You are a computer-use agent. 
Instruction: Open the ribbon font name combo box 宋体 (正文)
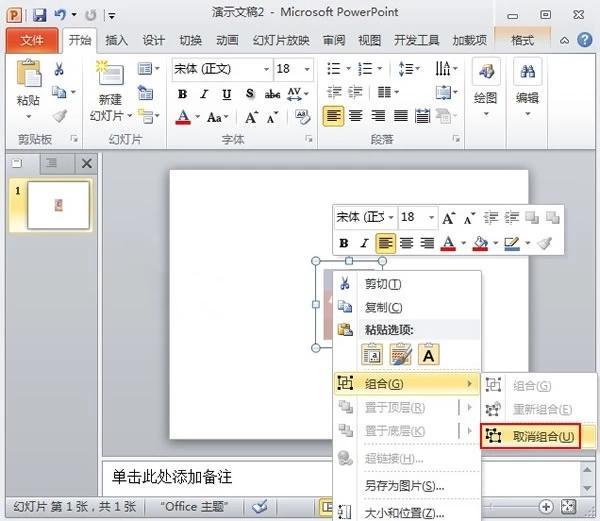223,69
